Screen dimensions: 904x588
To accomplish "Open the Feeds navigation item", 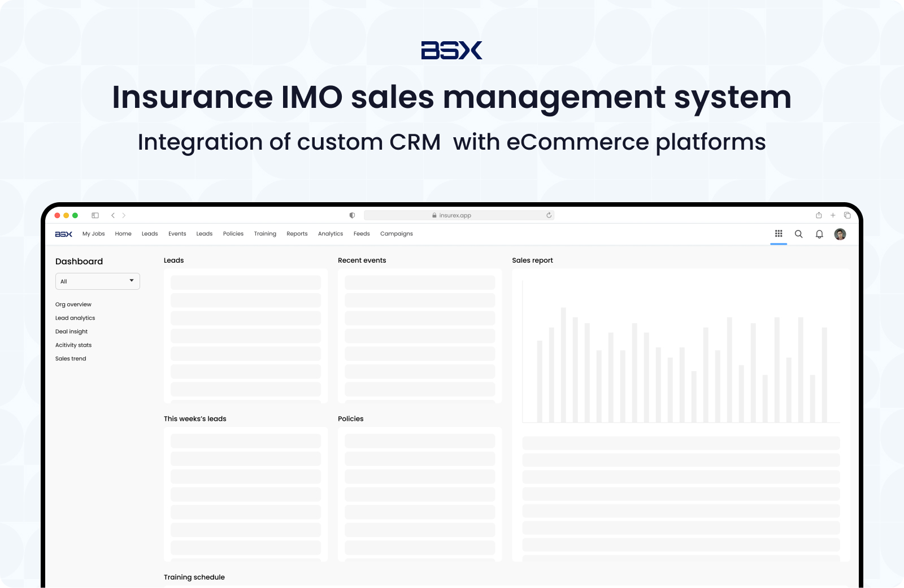I will 362,234.
